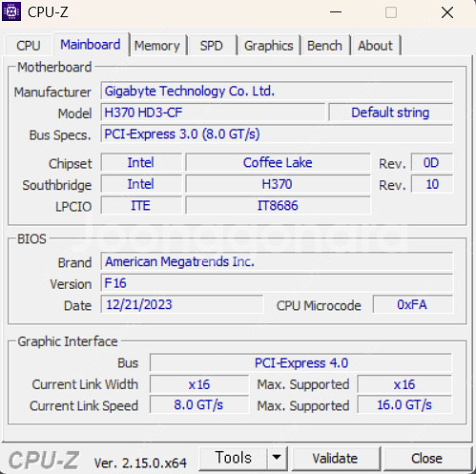Open the Tools dropdown arrow
The height and width of the screenshot is (474, 476).
point(277,458)
